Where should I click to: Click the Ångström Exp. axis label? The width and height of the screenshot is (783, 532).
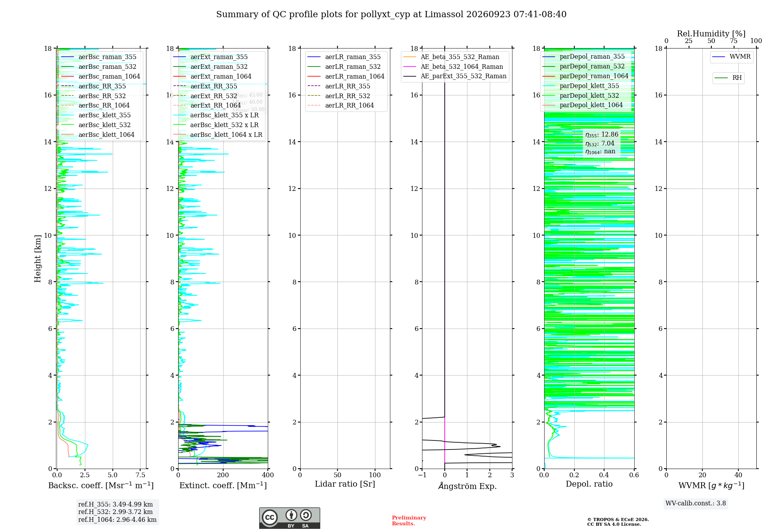point(467,486)
